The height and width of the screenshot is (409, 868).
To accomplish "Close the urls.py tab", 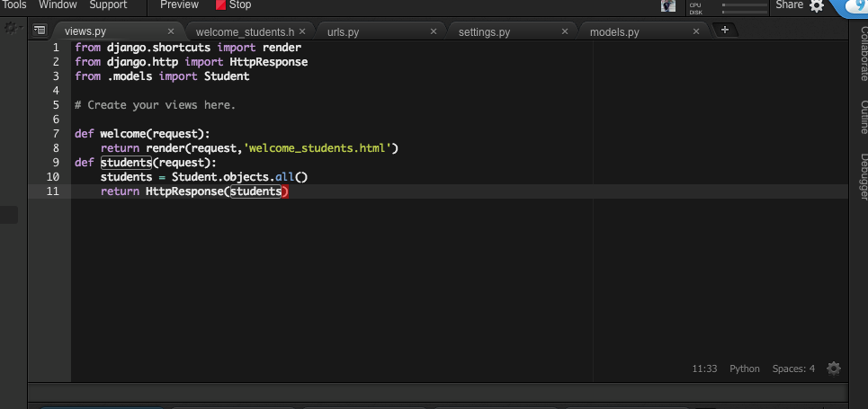I will point(434,31).
